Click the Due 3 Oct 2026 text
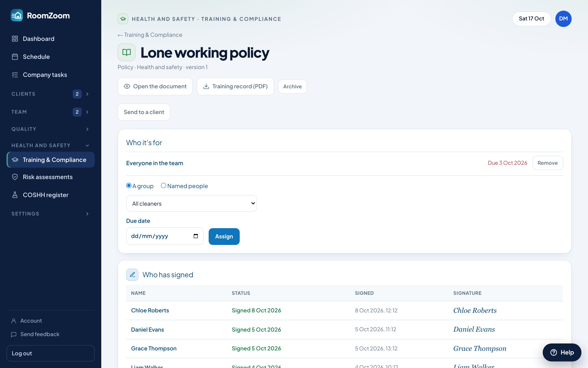 pos(507,163)
